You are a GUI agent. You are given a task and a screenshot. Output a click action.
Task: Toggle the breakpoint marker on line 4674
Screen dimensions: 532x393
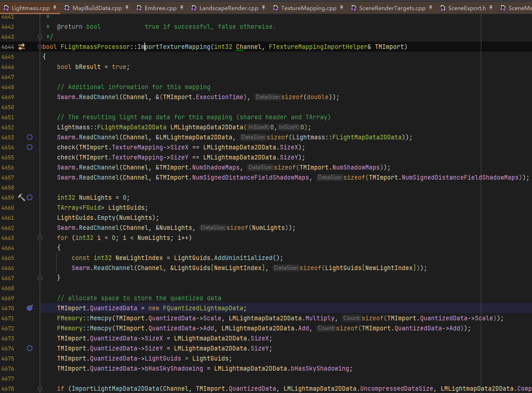[x=30, y=348]
